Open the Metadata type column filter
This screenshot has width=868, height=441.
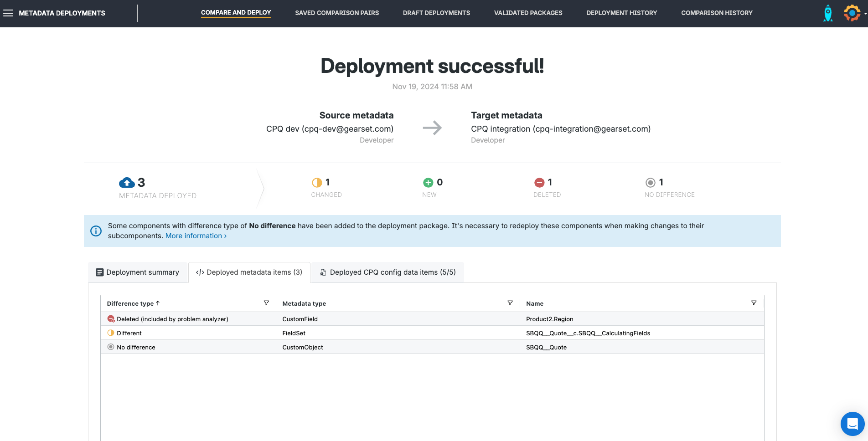pos(510,303)
